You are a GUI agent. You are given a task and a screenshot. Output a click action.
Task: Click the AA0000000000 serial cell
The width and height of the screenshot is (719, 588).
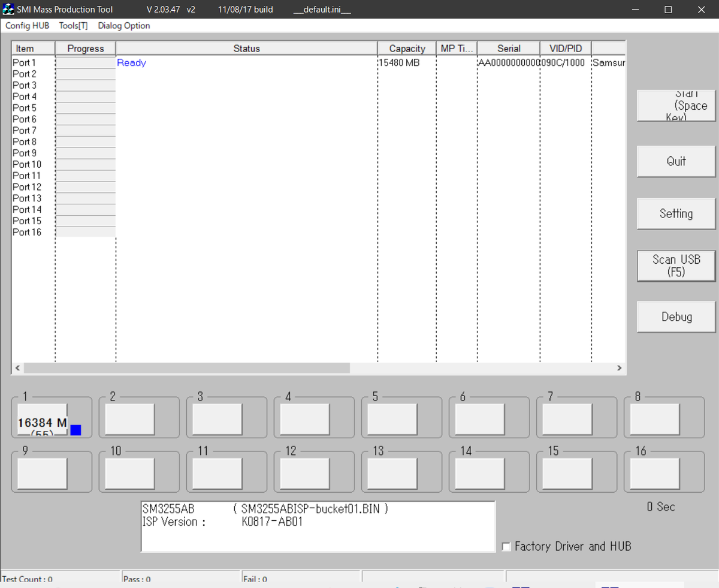click(509, 62)
